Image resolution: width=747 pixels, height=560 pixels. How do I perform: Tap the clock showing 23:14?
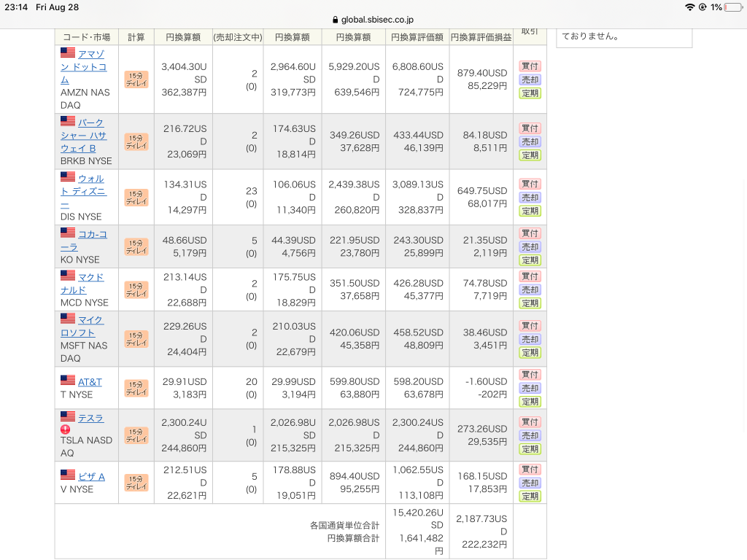coord(16,7)
